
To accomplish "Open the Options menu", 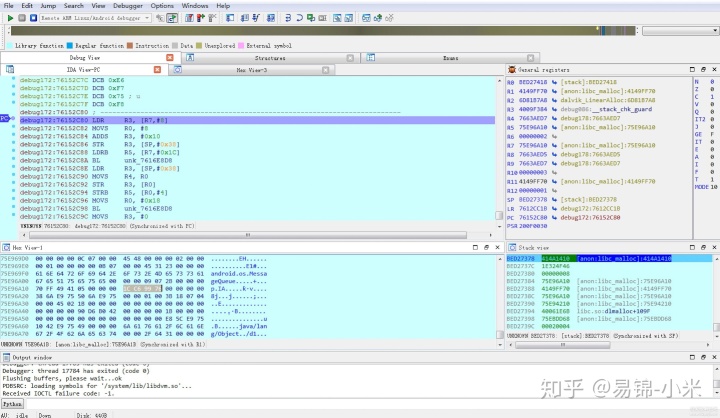I will coord(162,6).
